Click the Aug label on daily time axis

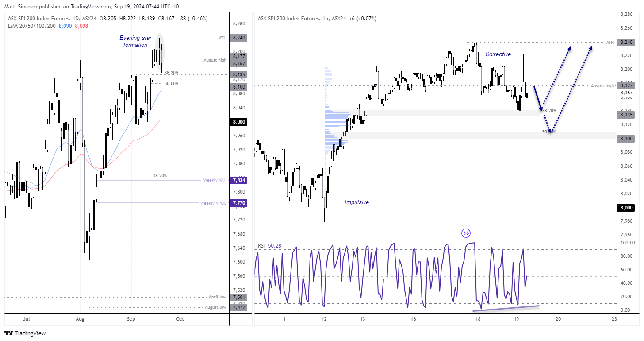coord(80,318)
